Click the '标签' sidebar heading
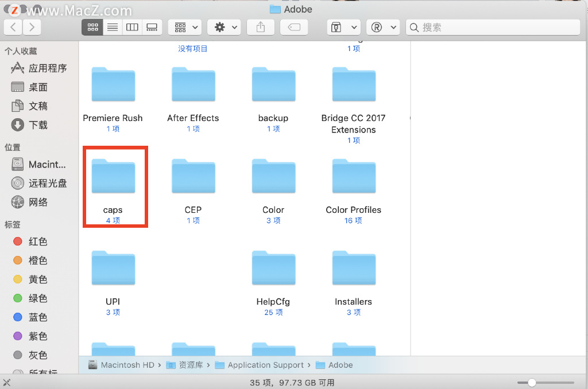This screenshot has width=588, height=389. [x=13, y=224]
